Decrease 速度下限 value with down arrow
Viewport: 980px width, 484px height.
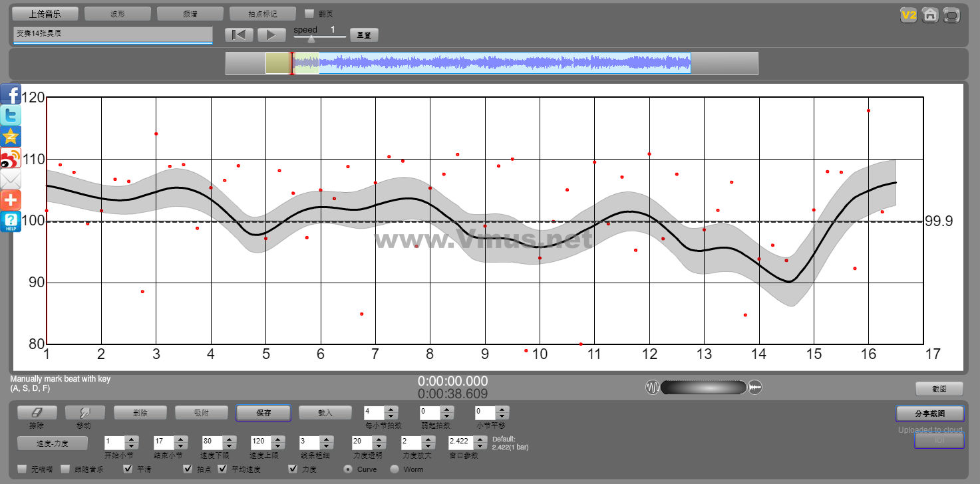click(x=229, y=445)
